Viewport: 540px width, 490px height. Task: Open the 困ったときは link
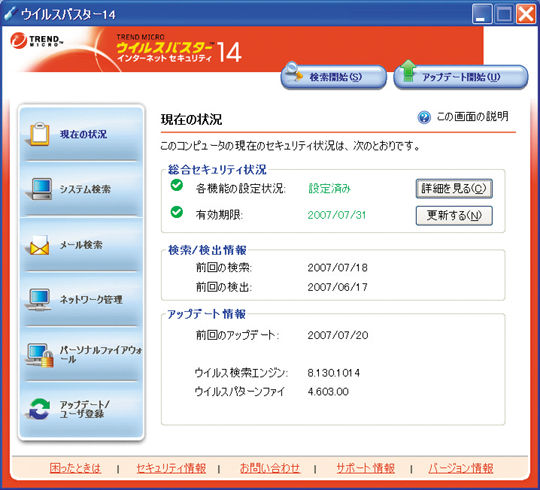75,468
